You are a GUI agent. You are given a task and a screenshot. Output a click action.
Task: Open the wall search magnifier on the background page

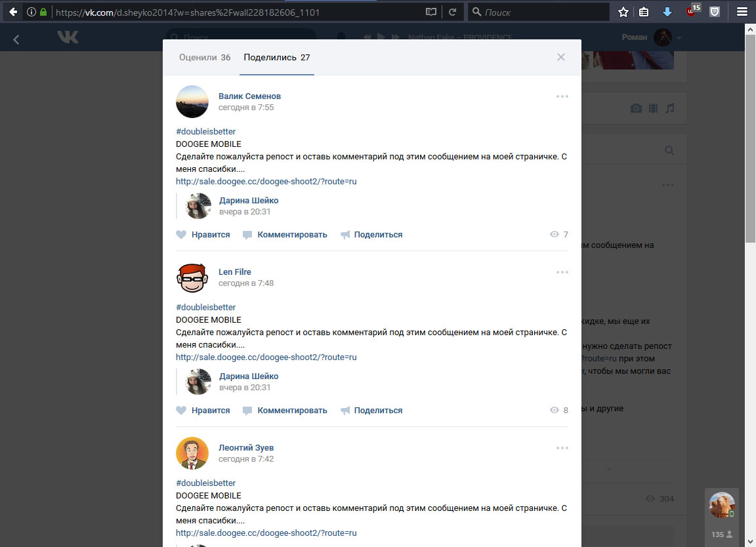[669, 150]
